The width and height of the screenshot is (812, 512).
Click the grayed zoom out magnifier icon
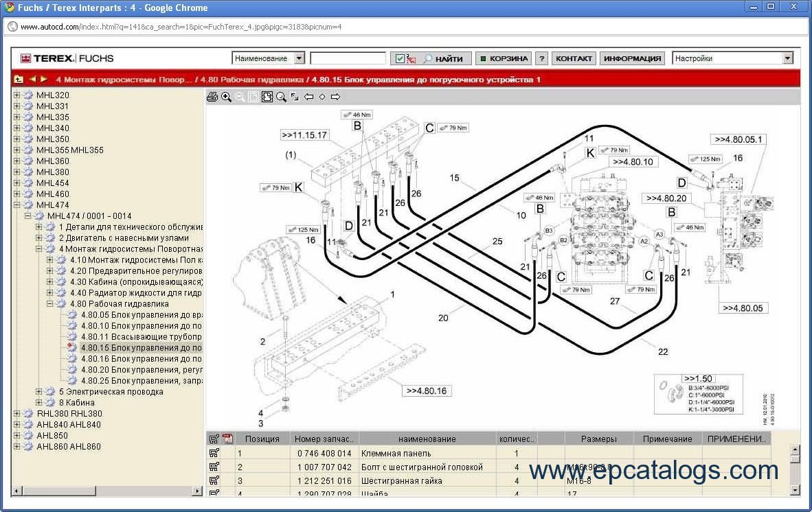(x=240, y=97)
